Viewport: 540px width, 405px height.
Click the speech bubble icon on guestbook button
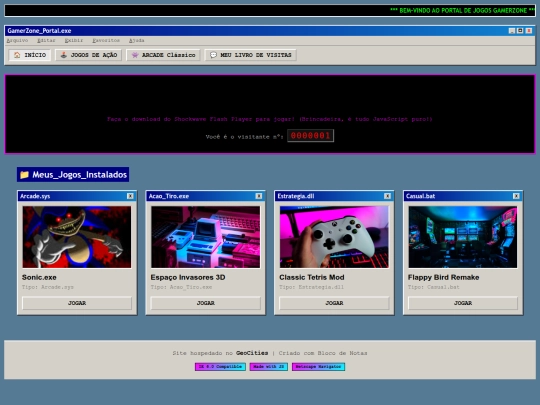point(213,55)
